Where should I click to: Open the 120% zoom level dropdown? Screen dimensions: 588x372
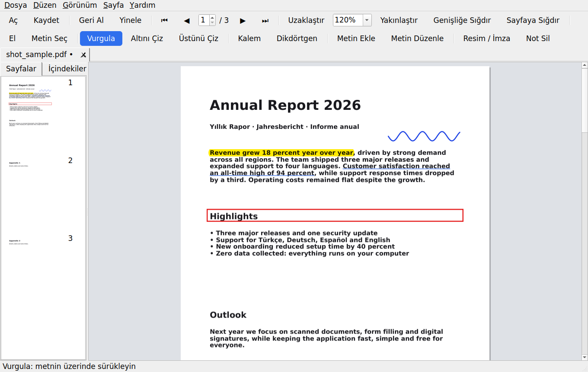pos(367,20)
